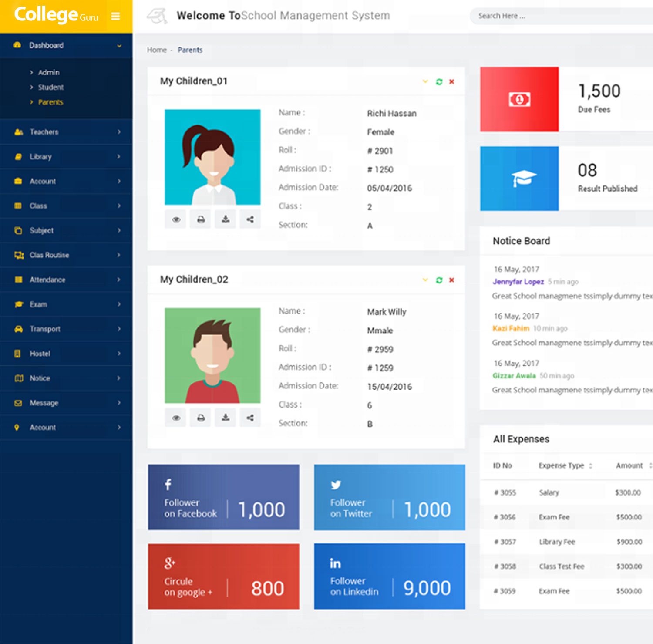Open Jennyfar Lopez notice author link
This screenshot has height=644, width=653.
click(518, 282)
